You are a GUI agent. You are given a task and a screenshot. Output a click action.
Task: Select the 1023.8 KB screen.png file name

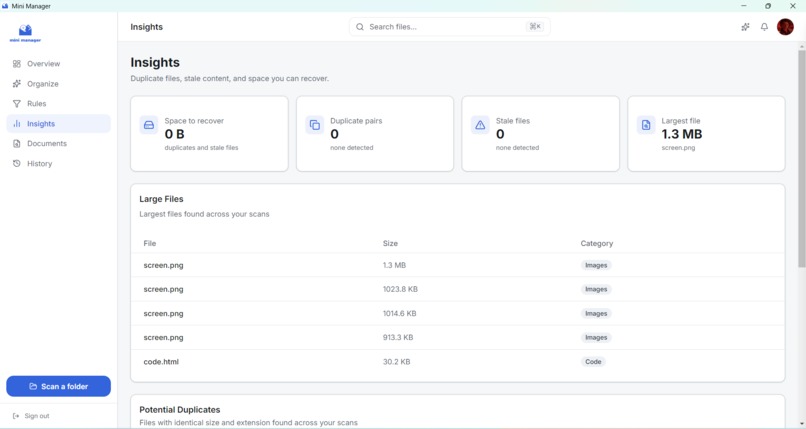(x=163, y=289)
